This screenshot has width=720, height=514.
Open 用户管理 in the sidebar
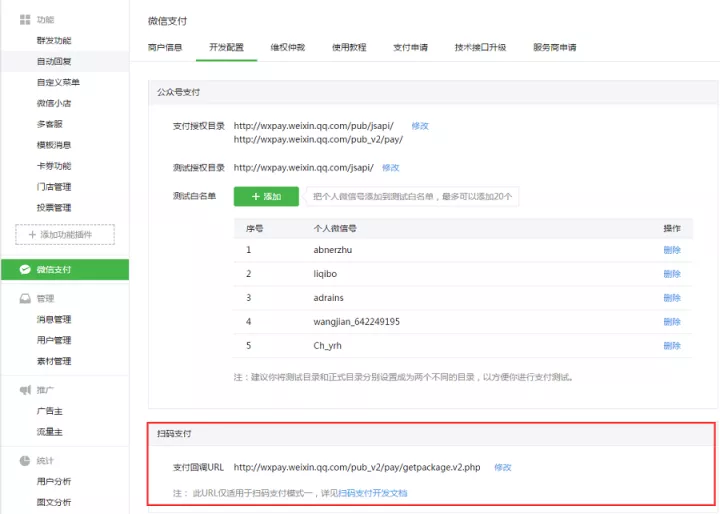coord(54,340)
